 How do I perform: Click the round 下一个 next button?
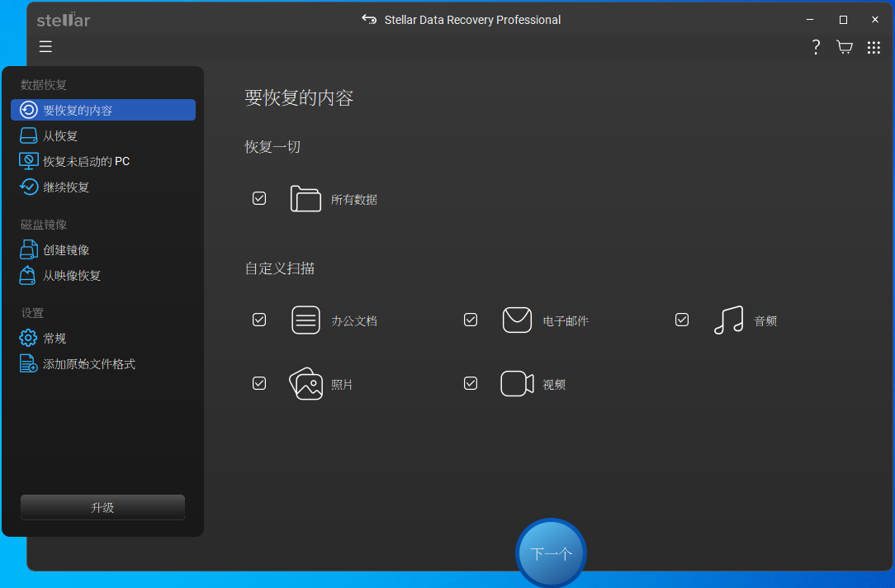[551, 552]
